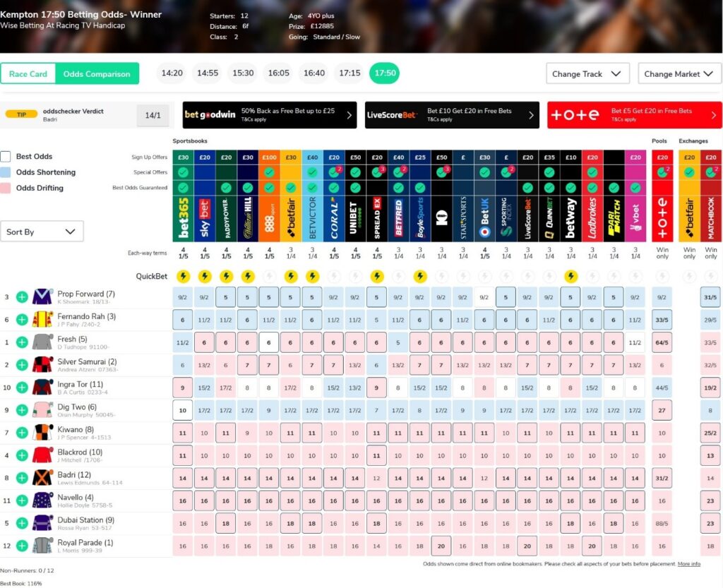Open the betway bookmaker logo
The width and height of the screenshot is (723, 588).
click(x=570, y=218)
